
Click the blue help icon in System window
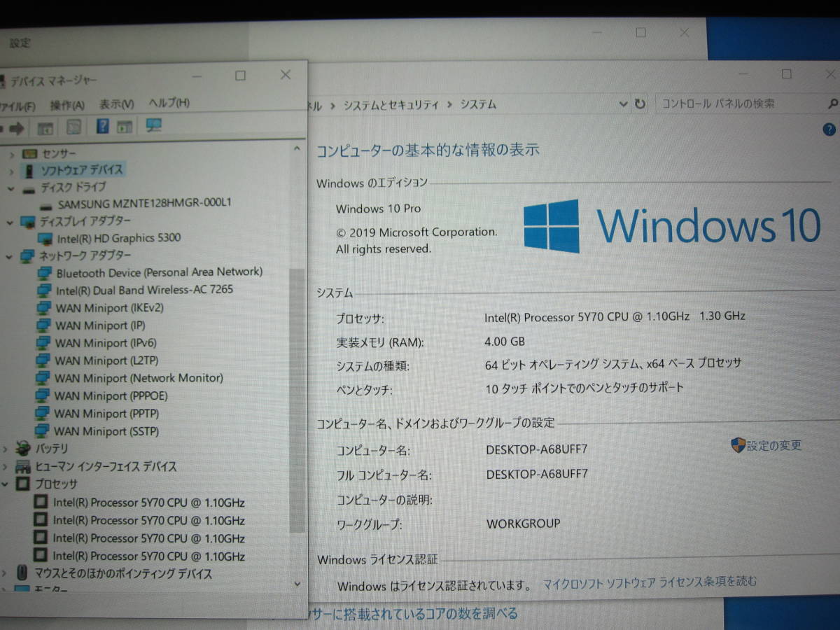coord(829,129)
